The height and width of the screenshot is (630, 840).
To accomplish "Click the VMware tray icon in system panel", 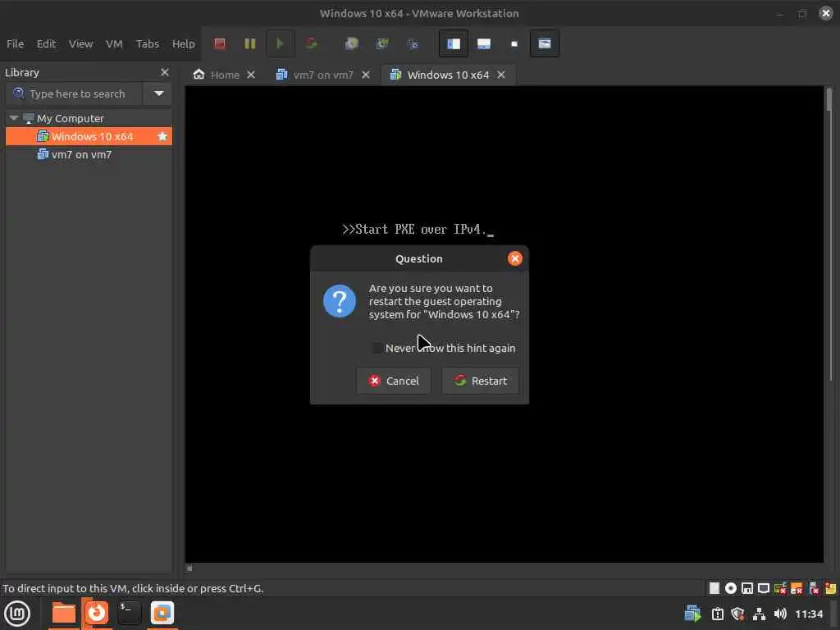I will point(692,614).
